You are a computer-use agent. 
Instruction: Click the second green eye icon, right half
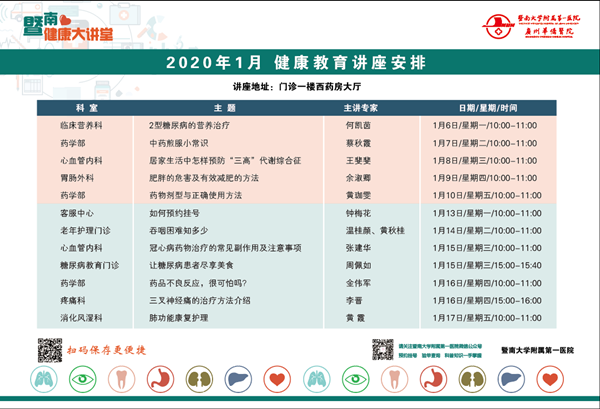click(x=355, y=379)
